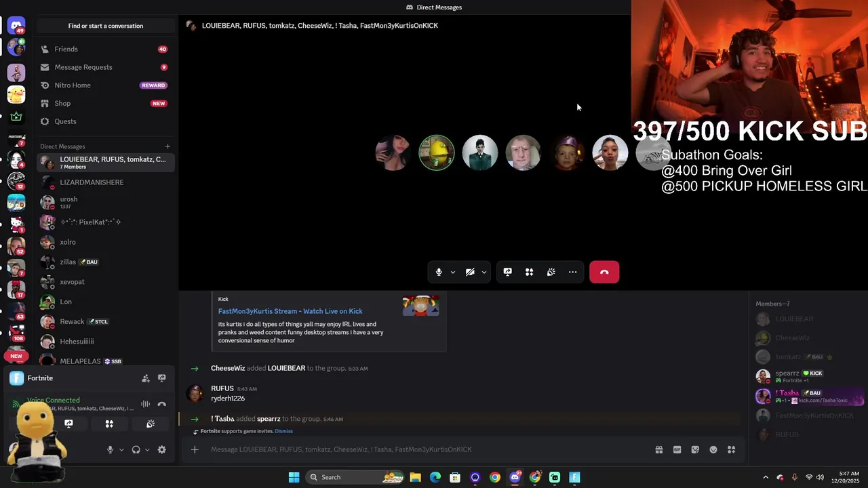
Task: Click the green-ringed speaking participant avatar
Action: point(436,153)
